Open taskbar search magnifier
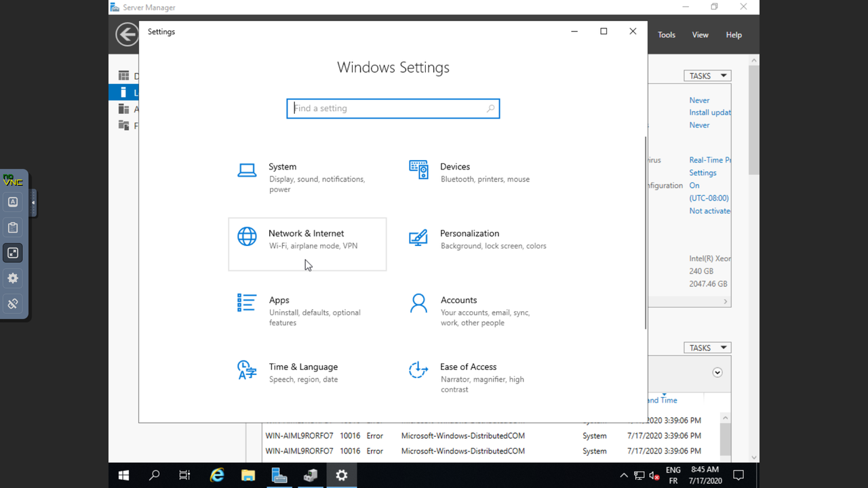The height and width of the screenshot is (488, 868). 154,476
